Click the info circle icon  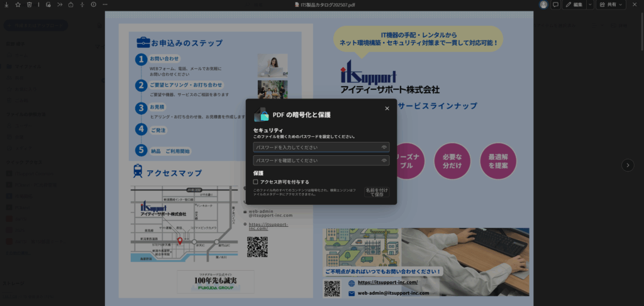coord(93,4)
